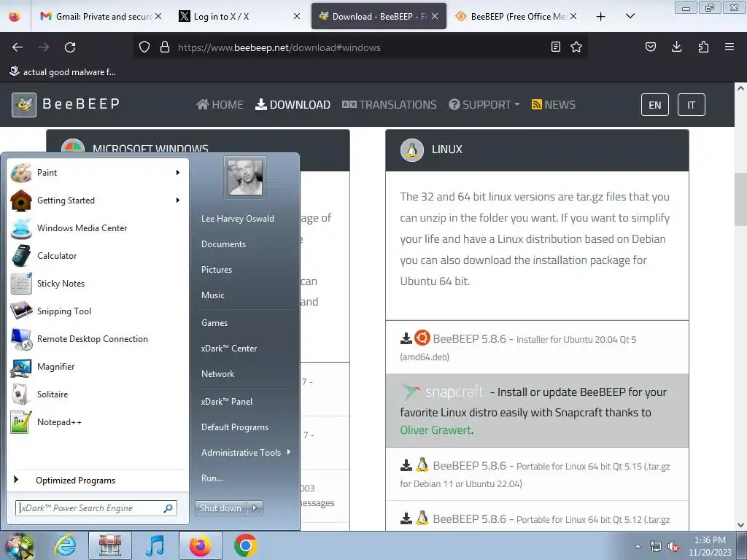This screenshot has height=560, width=747.
Task: Bookmark this page with star icon
Action: (x=576, y=47)
